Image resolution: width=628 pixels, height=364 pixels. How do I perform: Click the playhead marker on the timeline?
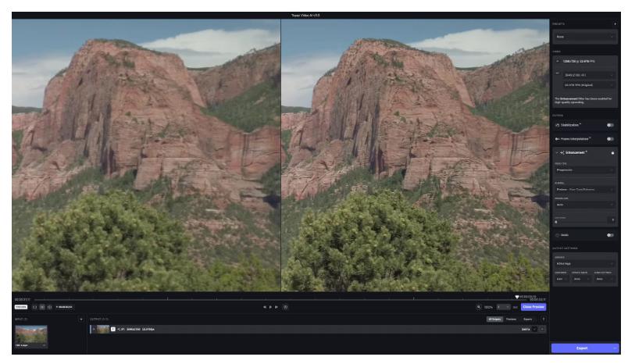pos(516,297)
